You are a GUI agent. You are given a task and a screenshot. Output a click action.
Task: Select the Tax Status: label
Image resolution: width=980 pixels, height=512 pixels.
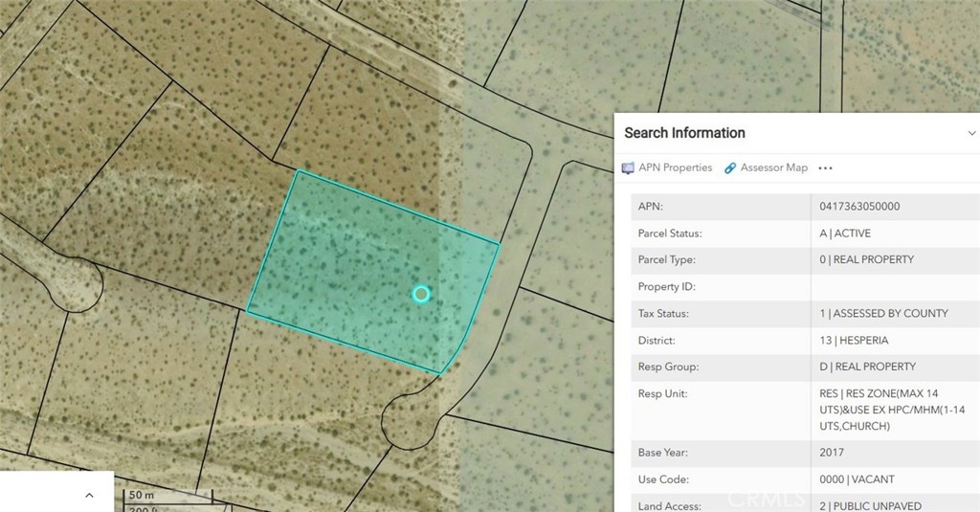[663, 313]
